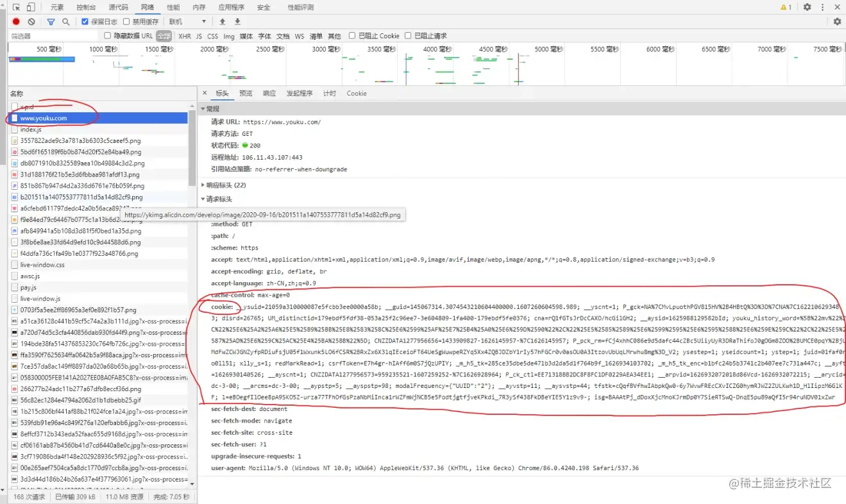Select the index.js request row
Screen dimensions: 846x504
(x=97, y=130)
